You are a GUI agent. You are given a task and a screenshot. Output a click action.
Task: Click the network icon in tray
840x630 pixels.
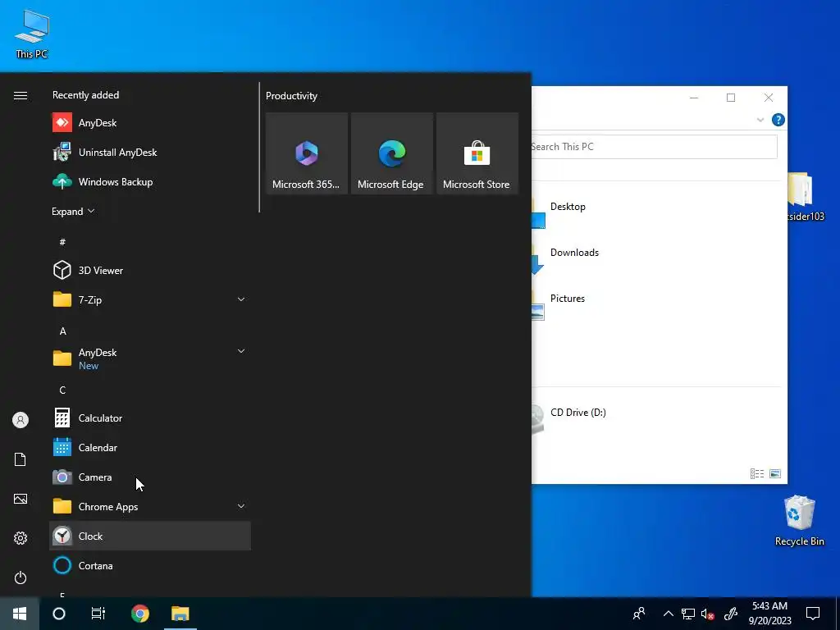pos(688,614)
